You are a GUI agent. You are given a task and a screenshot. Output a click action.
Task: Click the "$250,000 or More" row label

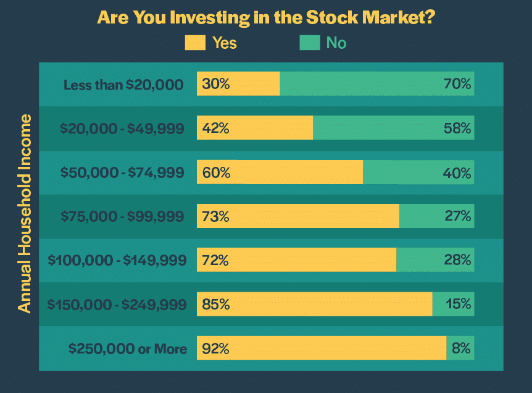(128, 349)
